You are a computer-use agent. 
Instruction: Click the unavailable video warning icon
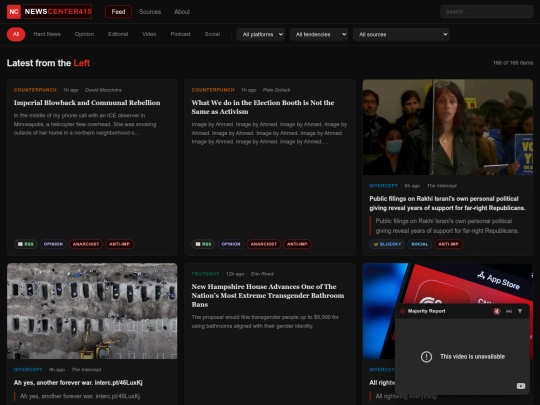coord(426,356)
